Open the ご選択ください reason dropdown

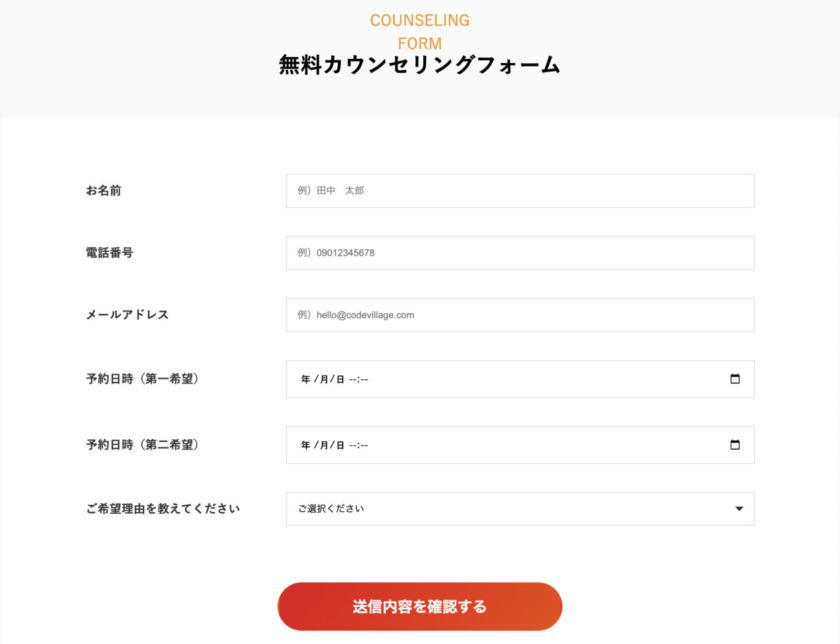[x=520, y=509]
